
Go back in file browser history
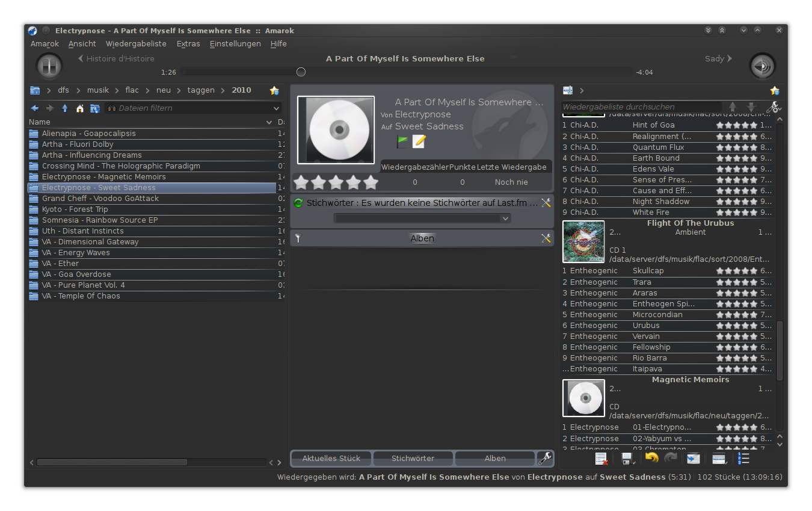point(34,108)
